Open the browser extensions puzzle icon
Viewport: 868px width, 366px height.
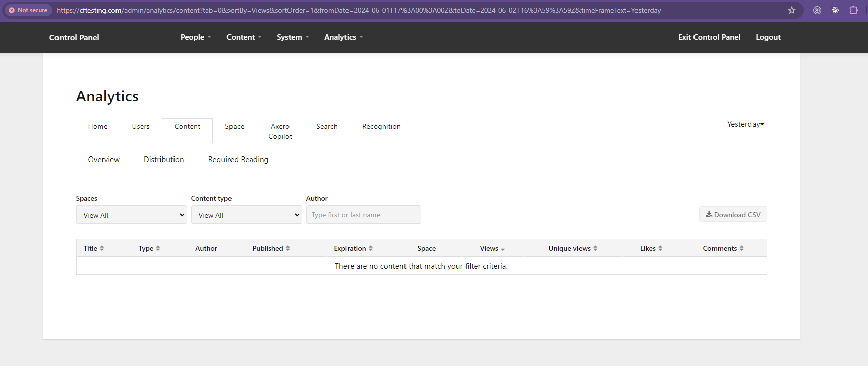(853, 10)
